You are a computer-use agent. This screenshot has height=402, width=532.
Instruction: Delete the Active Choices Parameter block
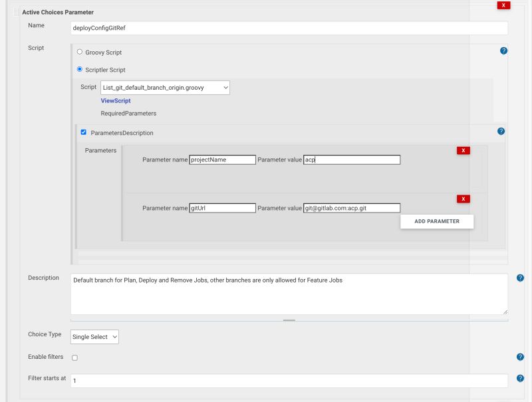(x=503, y=5)
